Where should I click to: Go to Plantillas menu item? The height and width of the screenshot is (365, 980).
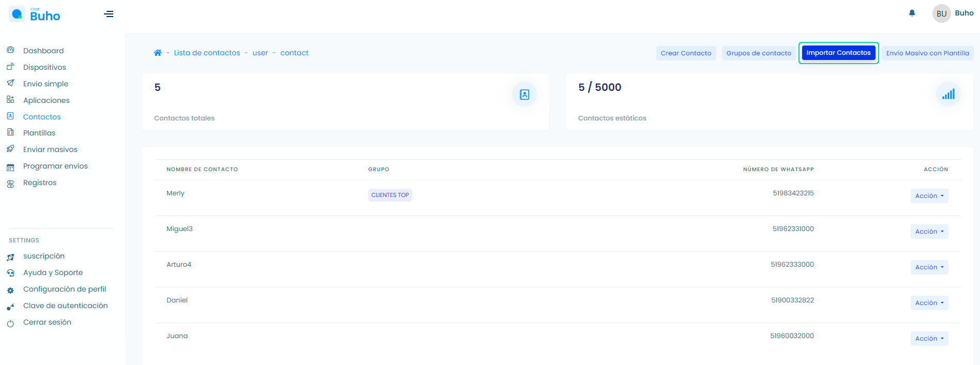click(39, 133)
